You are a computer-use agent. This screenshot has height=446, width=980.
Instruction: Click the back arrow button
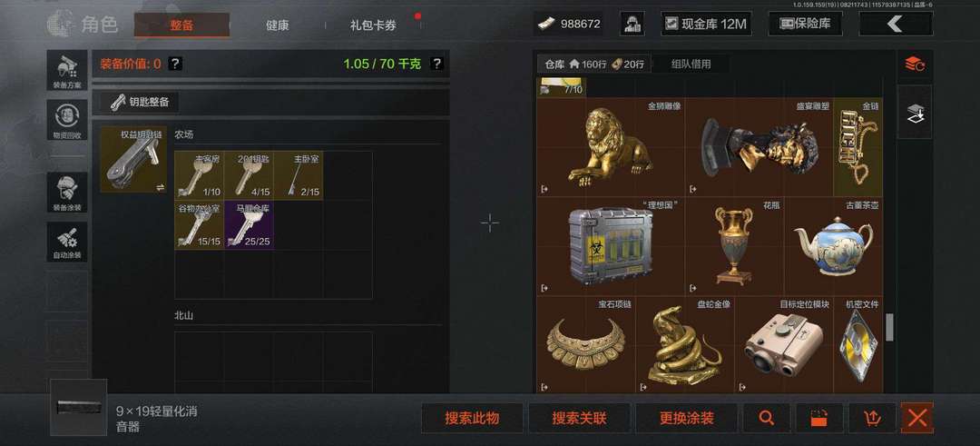coord(896,24)
